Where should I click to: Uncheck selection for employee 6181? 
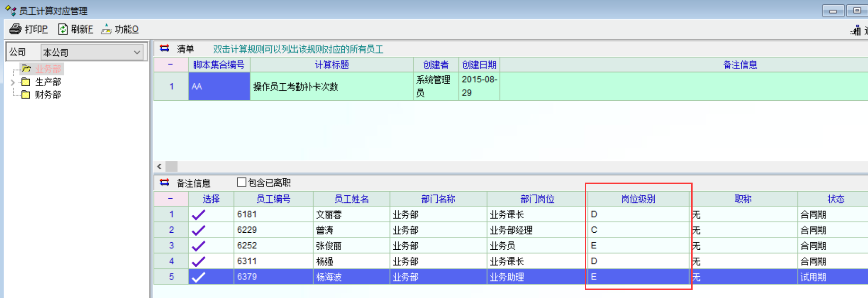tap(199, 215)
